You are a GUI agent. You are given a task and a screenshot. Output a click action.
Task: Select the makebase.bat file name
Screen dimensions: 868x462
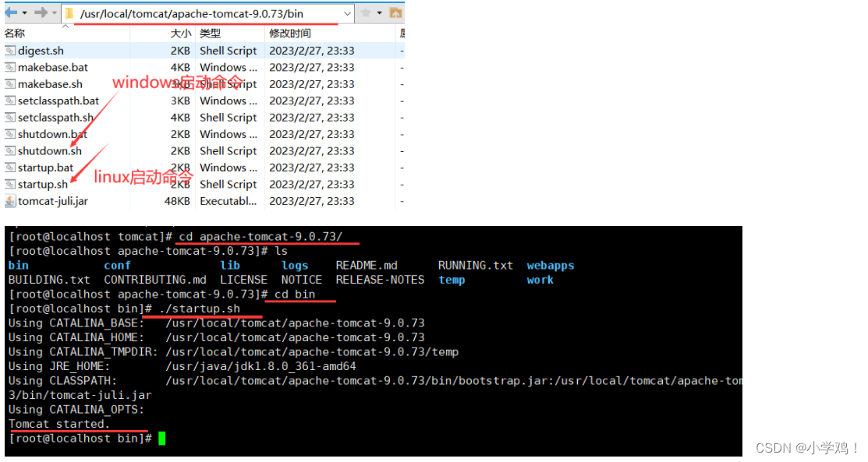[52, 67]
